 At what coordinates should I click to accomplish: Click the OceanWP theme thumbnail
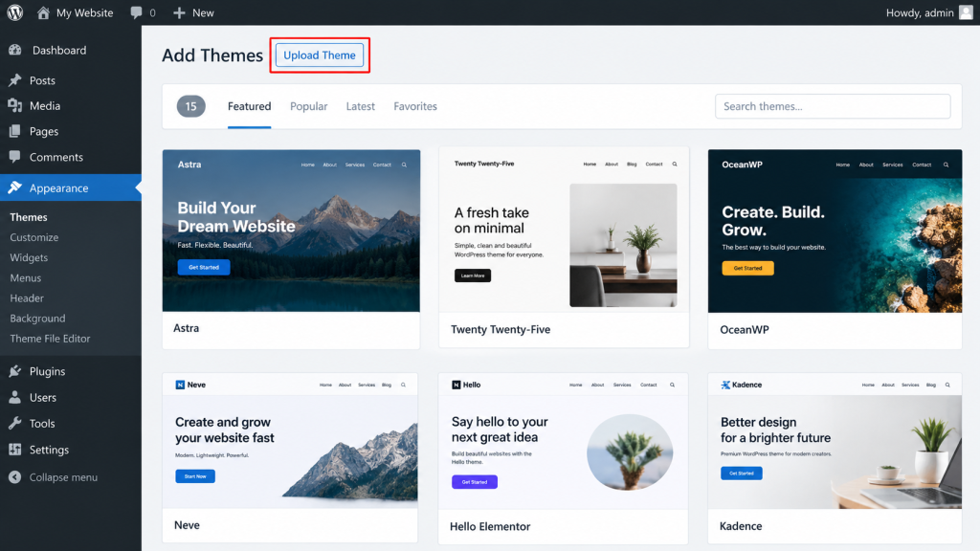click(835, 231)
